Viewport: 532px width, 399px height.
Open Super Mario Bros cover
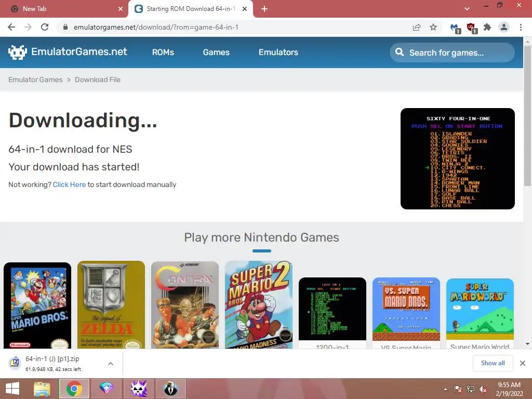(37, 305)
